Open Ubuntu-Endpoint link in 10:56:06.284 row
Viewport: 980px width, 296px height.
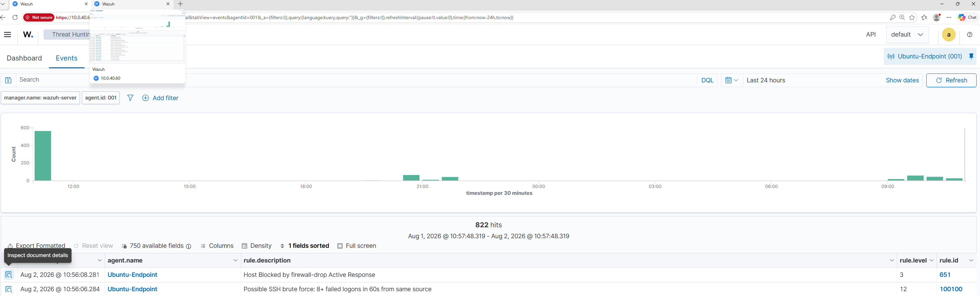coord(132,289)
